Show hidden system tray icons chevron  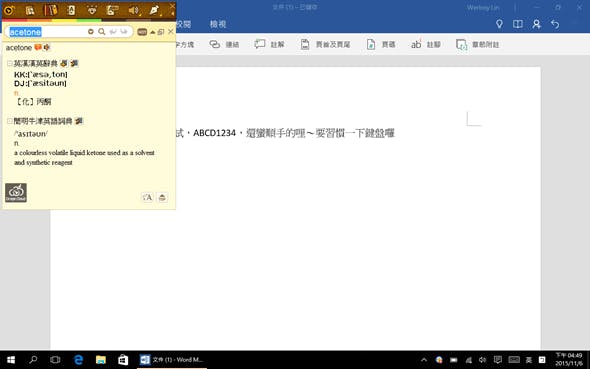424,360
